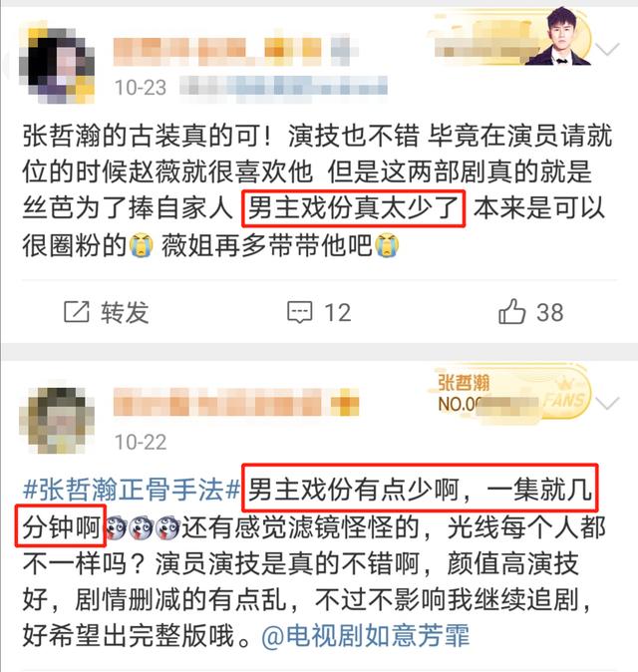Open the 张哲瀚 FANS badge on second post

509,394
